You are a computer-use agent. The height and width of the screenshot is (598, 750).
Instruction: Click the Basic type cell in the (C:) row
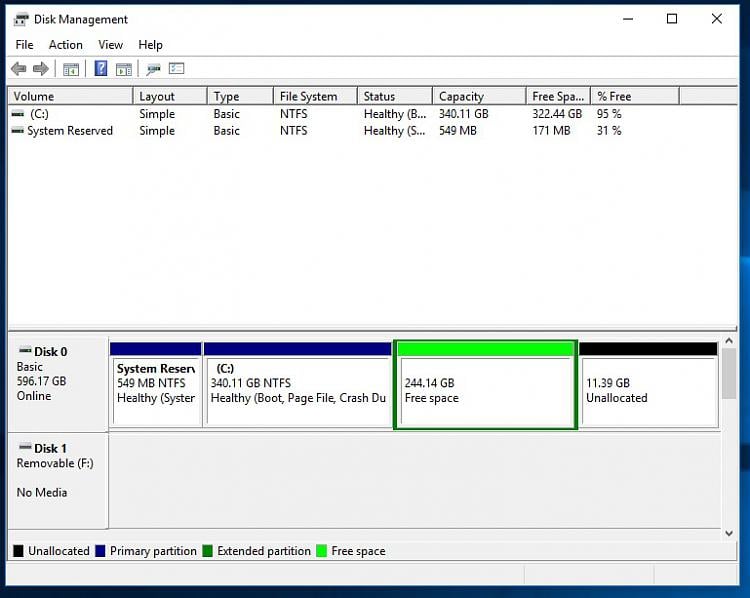click(226, 114)
